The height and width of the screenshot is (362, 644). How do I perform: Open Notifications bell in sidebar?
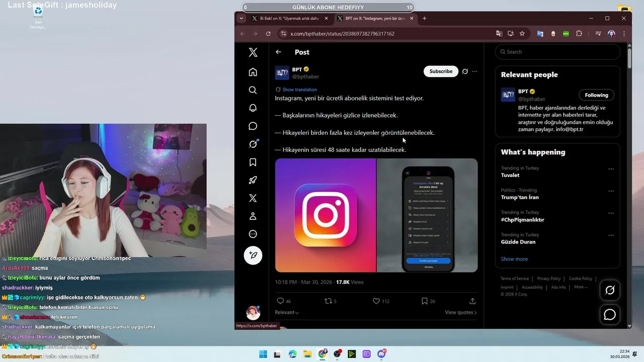[253, 108]
